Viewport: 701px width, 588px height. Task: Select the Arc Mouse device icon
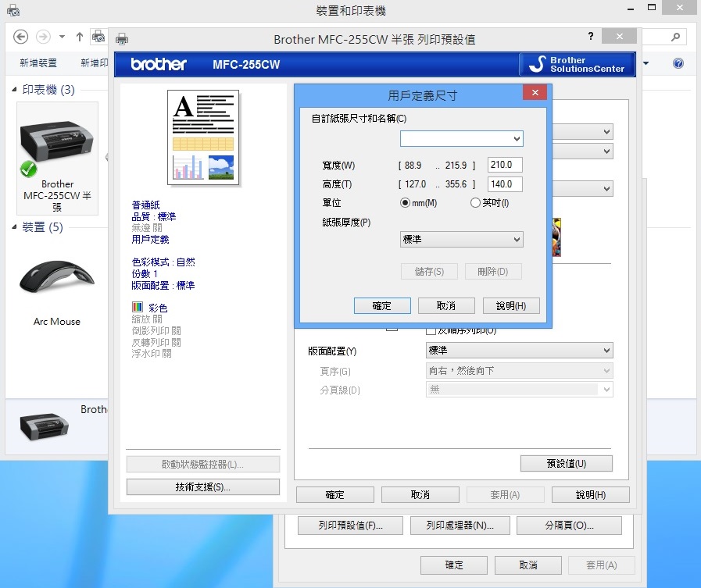(x=57, y=277)
